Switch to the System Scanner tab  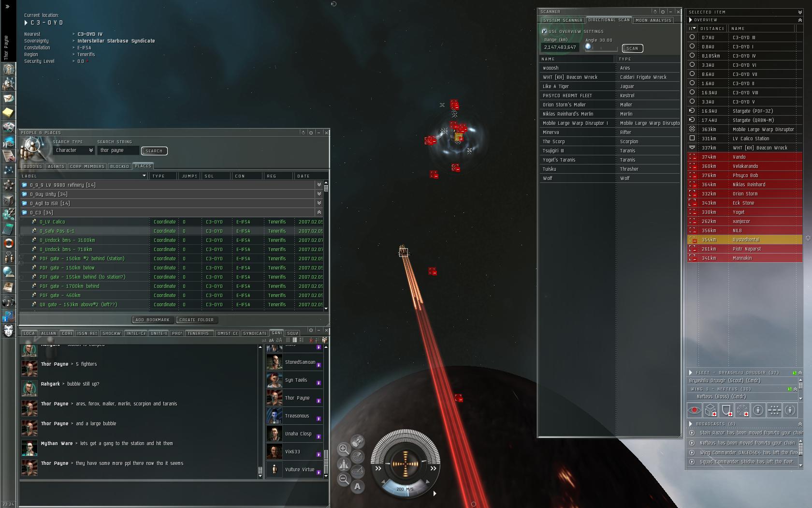(563, 20)
